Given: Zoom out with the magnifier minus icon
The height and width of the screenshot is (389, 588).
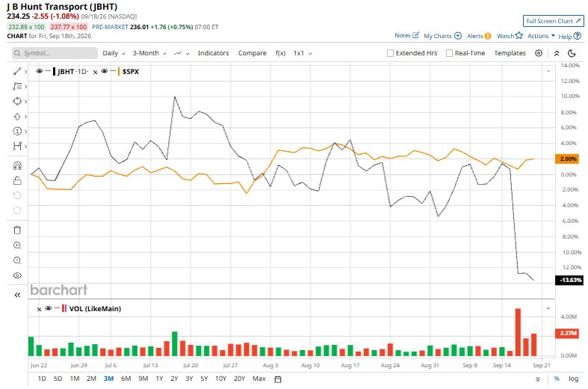Looking at the screenshot, I should 17,260.
